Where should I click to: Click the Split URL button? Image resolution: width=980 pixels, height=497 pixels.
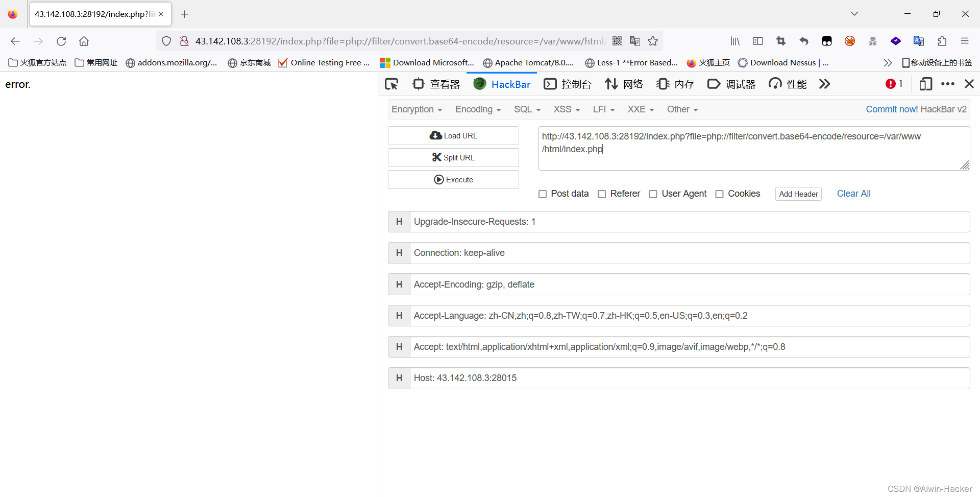(x=453, y=158)
